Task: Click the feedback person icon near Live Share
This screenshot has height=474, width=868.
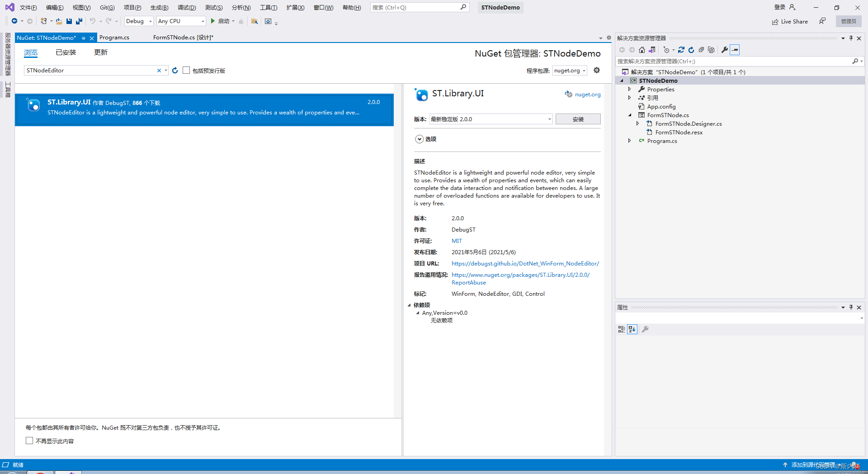Action: (822, 21)
